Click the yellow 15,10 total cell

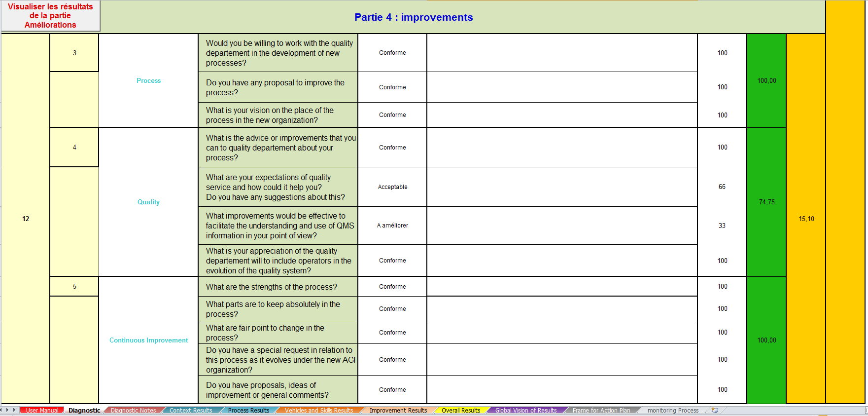point(806,219)
